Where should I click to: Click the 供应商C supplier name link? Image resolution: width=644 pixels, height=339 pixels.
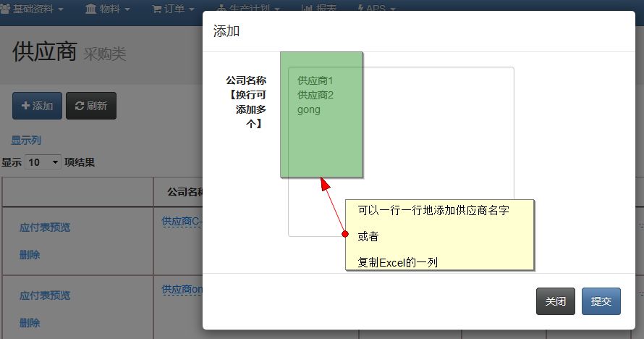click(x=181, y=221)
